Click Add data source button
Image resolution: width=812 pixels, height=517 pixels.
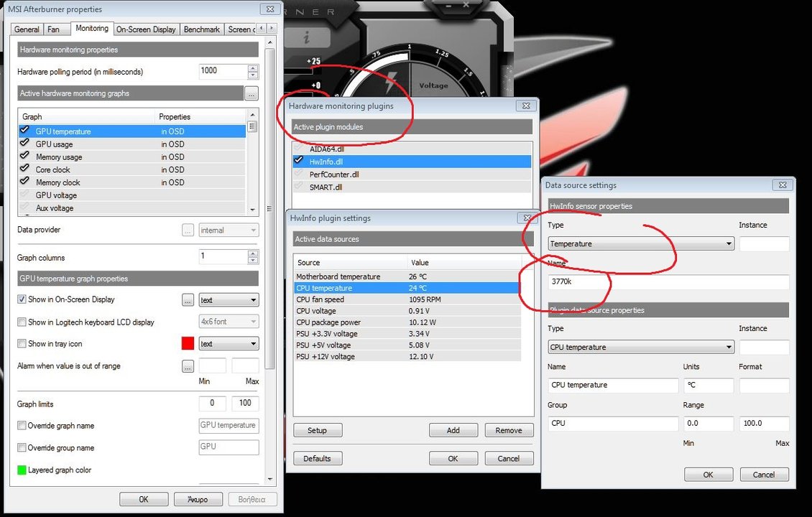tap(453, 431)
